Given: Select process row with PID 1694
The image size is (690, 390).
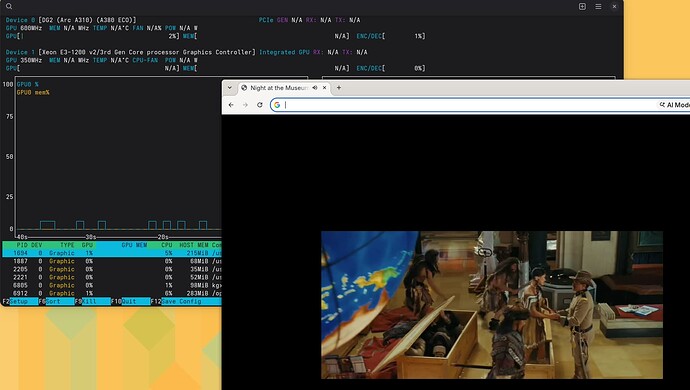Looking at the screenshot, I should click(112, 253).
